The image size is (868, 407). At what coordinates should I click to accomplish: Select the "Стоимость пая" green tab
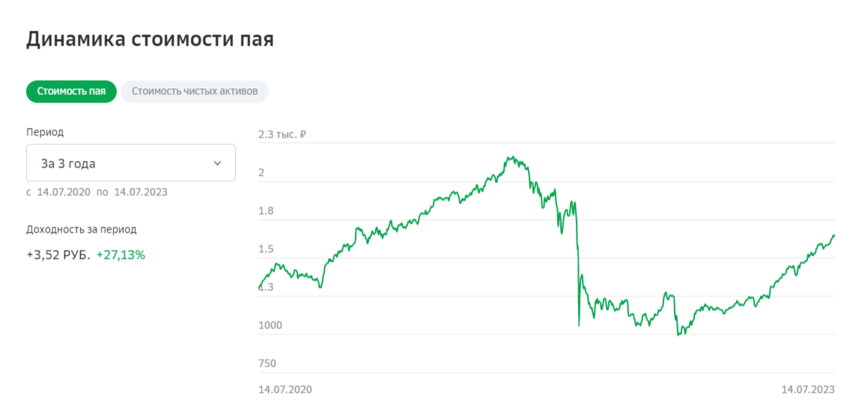coord(71,92)
